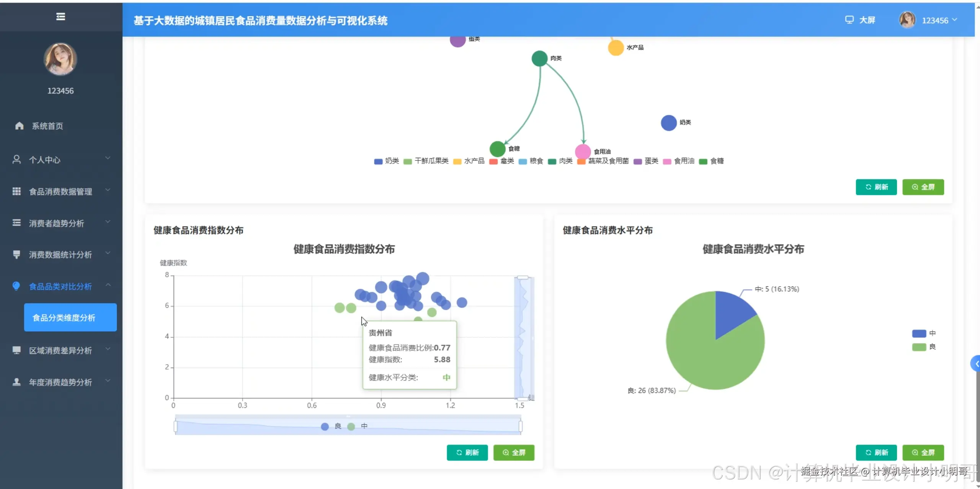This screenshot has width=980, height=489.
Task: Click 刷新 to refresh the scatter chart
Action: point(467,453)
